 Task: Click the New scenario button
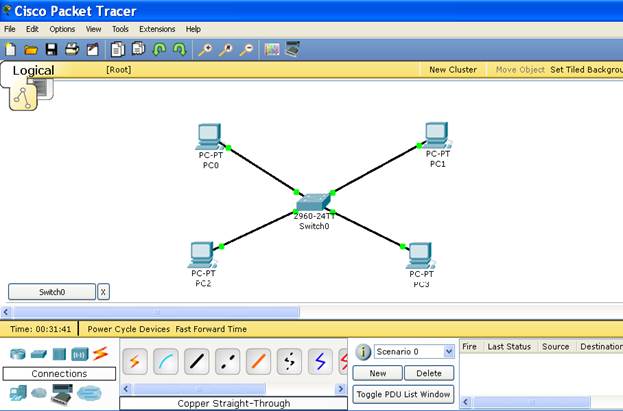pyautogui.click(x=377, y=373)
